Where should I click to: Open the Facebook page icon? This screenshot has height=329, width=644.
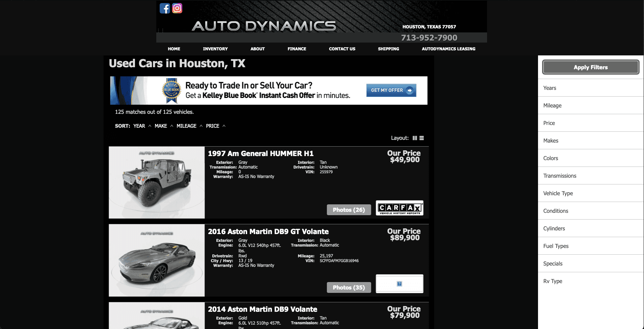pos(165,8)
